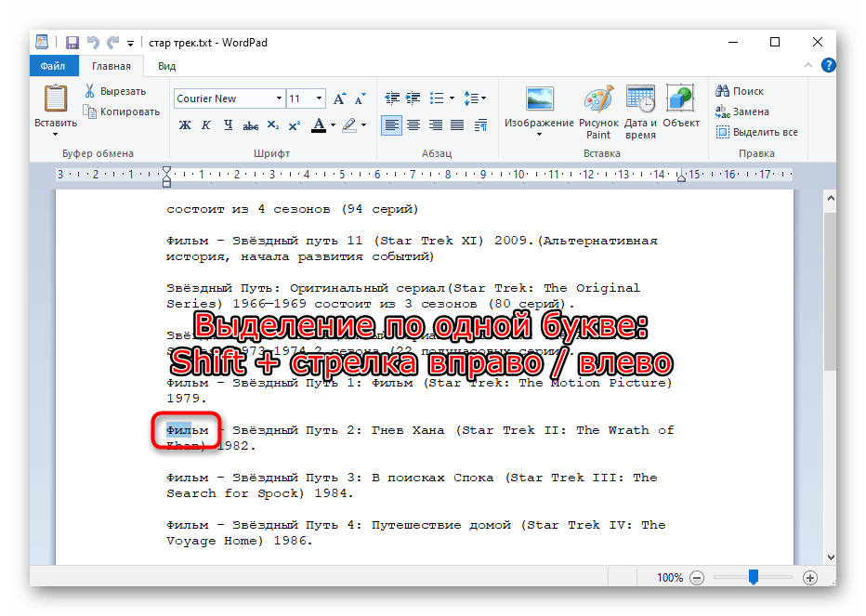Increase paragraph indent
This screenshot has height=616, width=866.
tap(413, 98)
